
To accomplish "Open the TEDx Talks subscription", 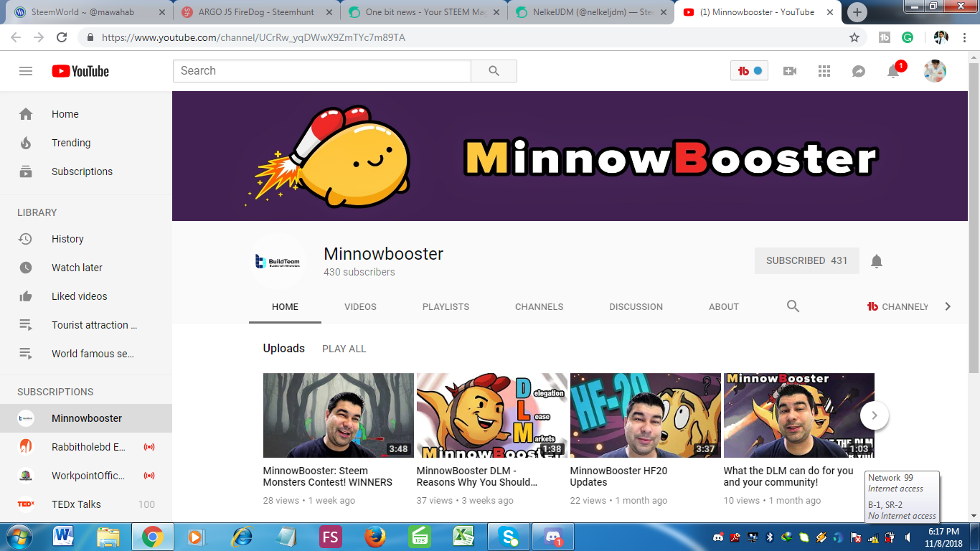I will pyautogui.click(x=86, y=504).
